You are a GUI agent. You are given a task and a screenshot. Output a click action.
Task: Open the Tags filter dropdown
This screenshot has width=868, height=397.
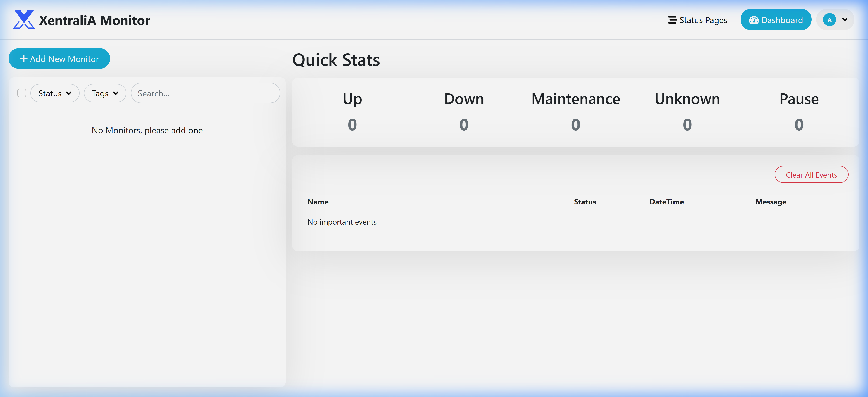pos(105,93)
